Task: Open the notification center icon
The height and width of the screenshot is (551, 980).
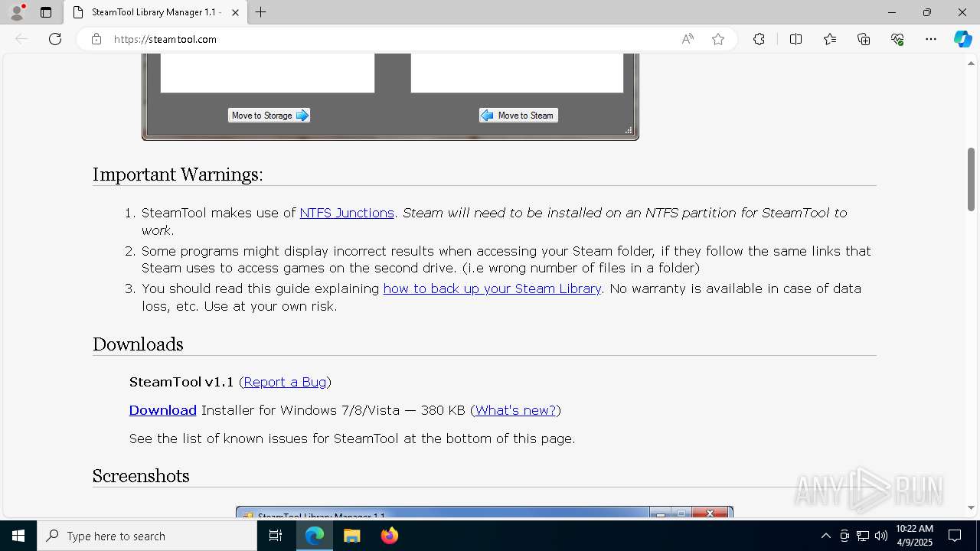Action: click(955, 536)
